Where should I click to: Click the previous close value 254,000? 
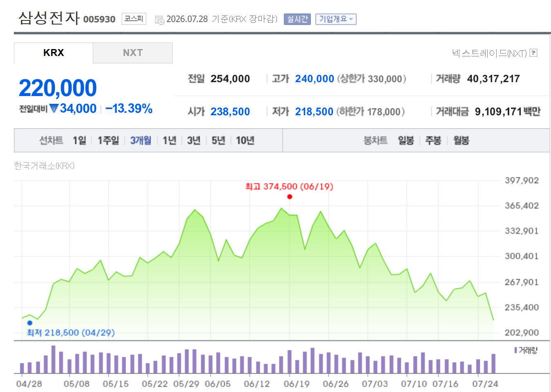(x=230, y=79)
